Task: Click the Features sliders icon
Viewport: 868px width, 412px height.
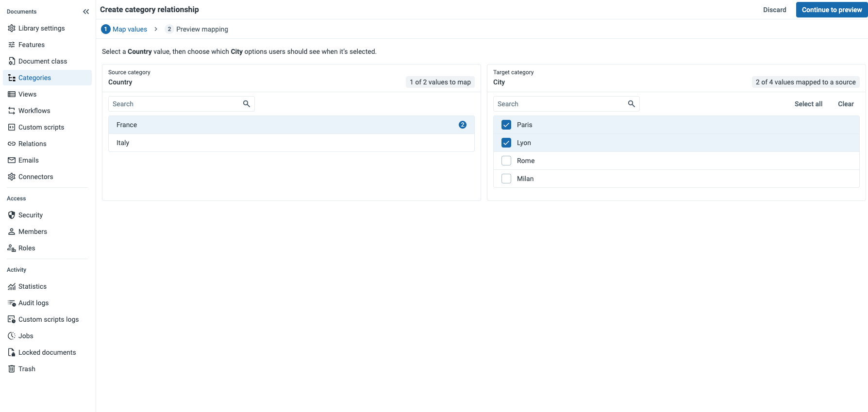Action: pos(12,45)
